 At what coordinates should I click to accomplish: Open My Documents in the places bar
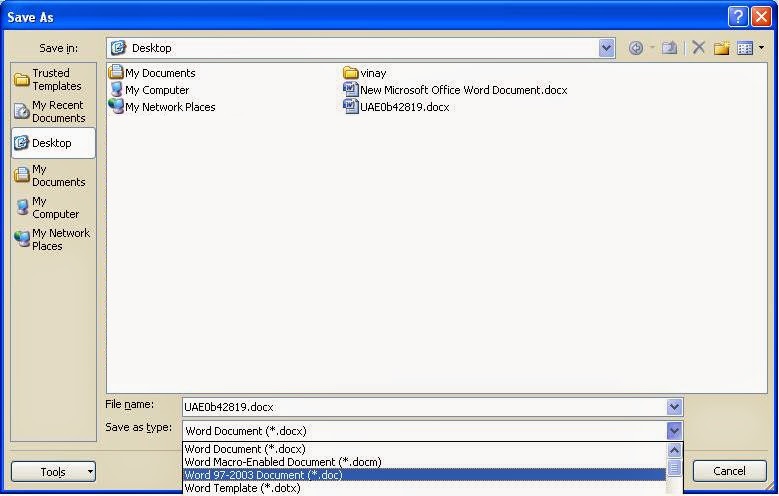53,175
